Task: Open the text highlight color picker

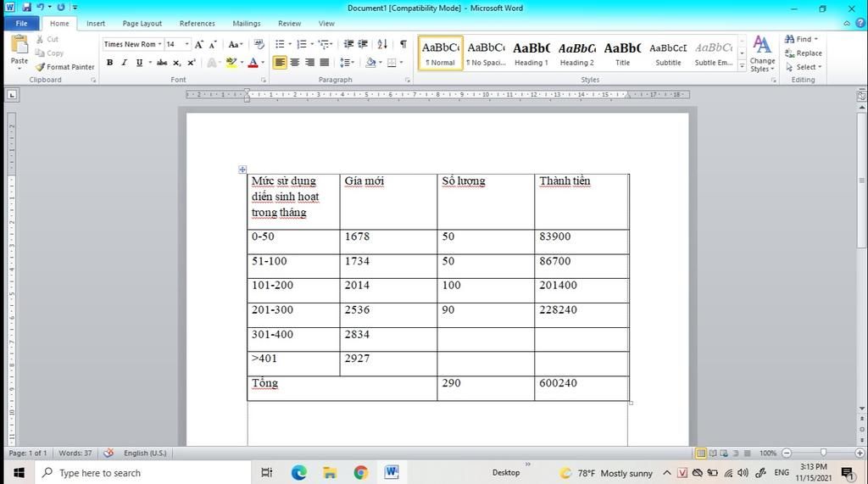Action: click(x=242, y=63)
